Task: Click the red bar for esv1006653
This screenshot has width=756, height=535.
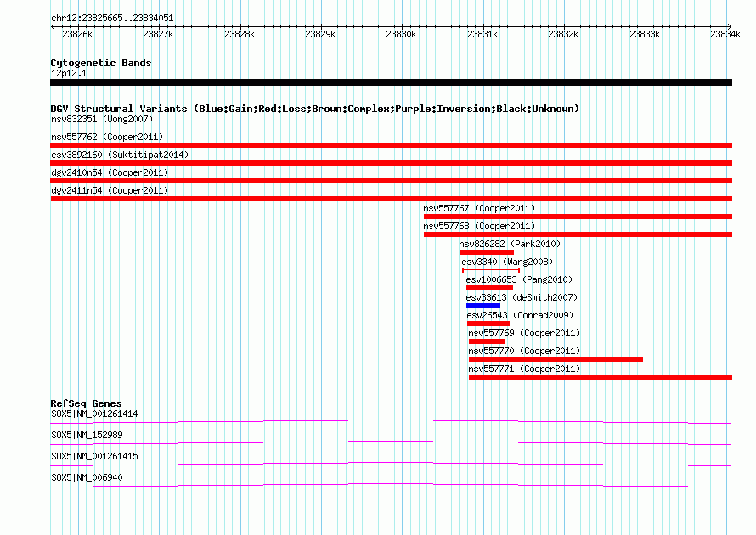Action: pos(489,288)
